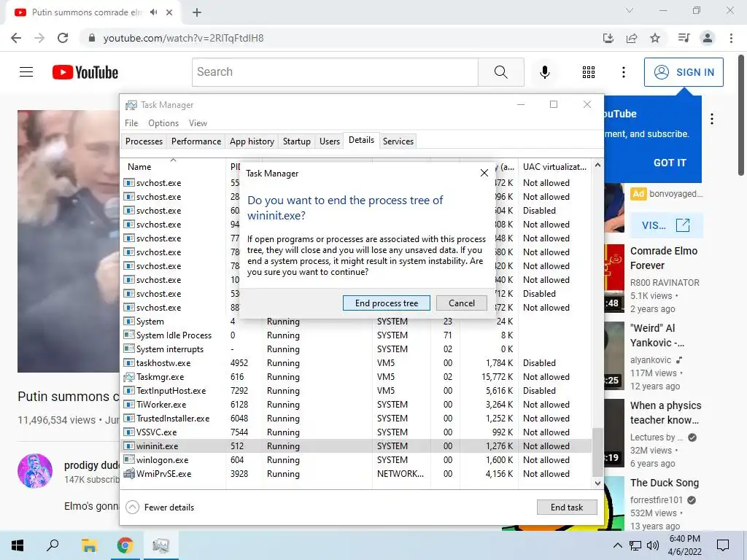
Task: Switch to the App history tab
Action: [x=252, y=141]
